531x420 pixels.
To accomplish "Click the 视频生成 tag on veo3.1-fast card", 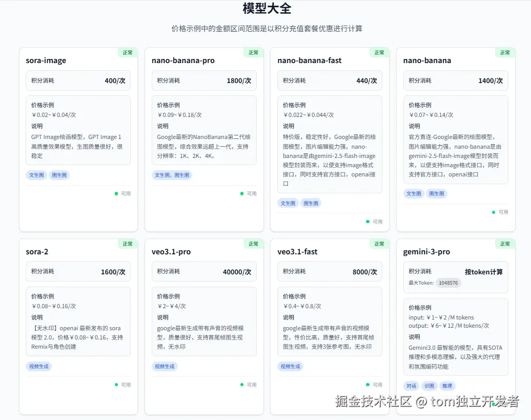I will pyautogui.click(x=290, y=367).
